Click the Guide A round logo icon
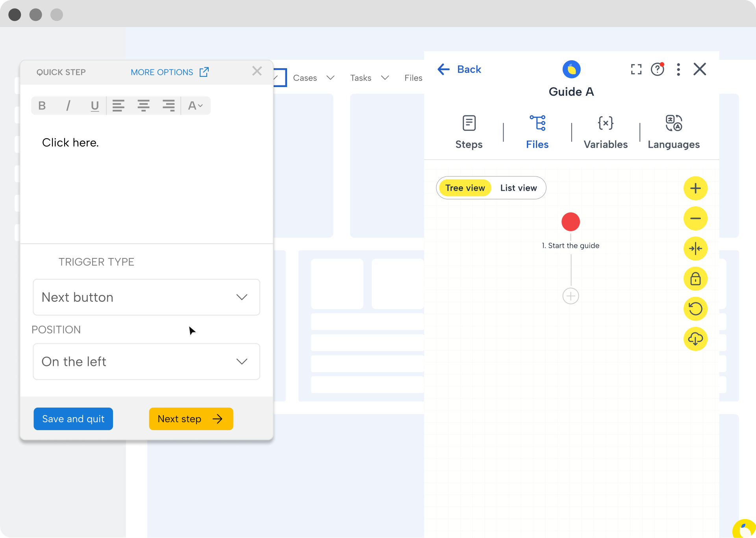 [571, 69]
